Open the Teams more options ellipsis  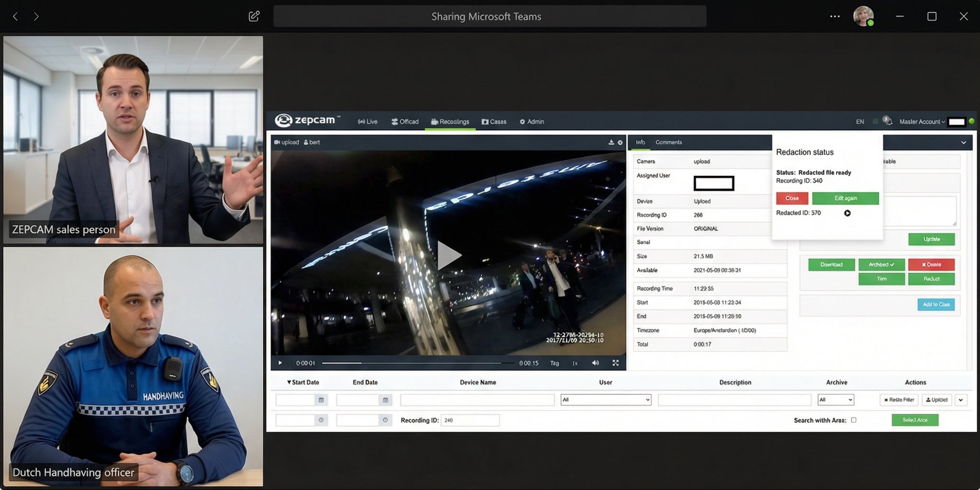(x=835, y=16)
